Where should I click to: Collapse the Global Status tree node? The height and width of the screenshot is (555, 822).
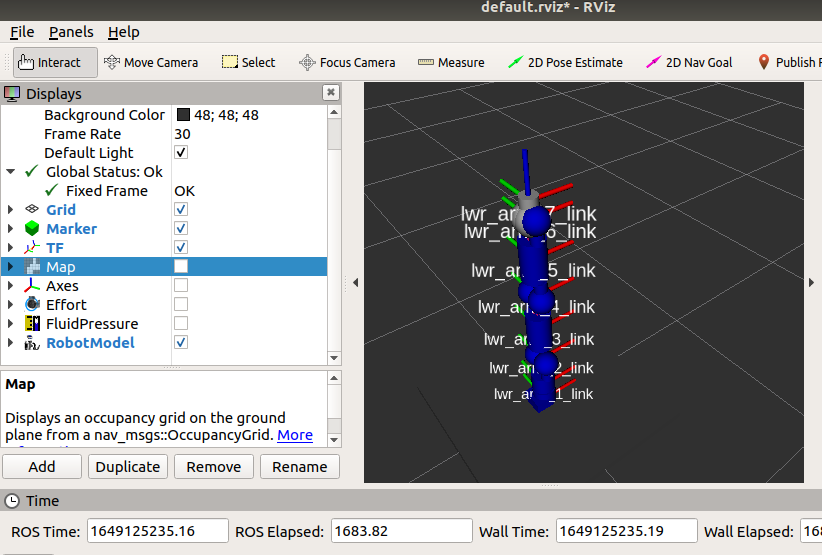(10, 171)
